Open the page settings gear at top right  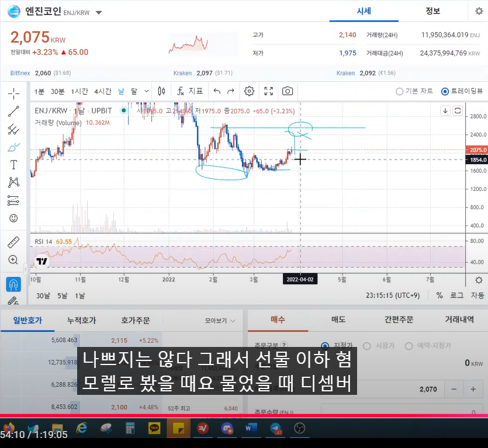tap(479, 11)
